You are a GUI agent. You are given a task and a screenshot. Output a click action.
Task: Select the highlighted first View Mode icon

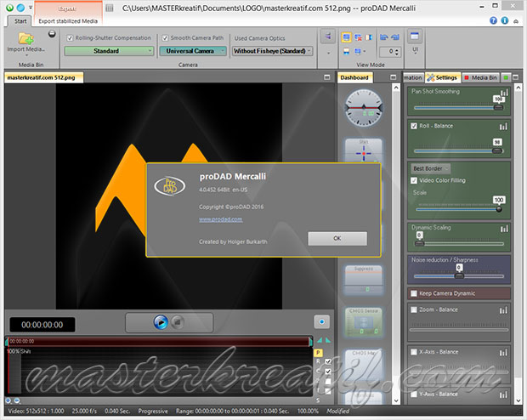[x=347, y=37]
